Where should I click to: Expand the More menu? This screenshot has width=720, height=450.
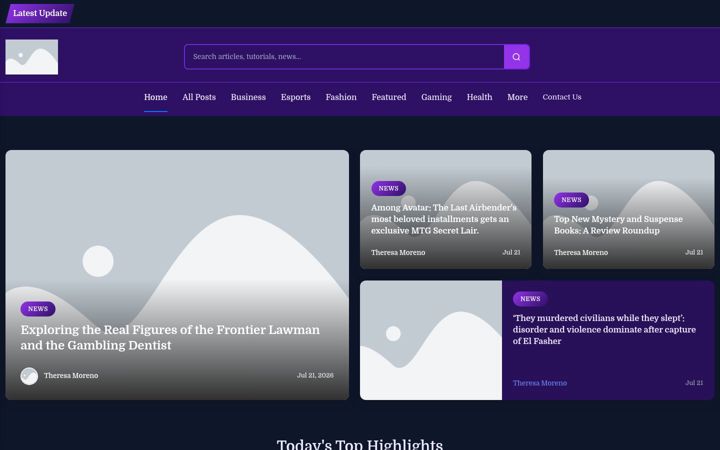(x=518, y=97)
